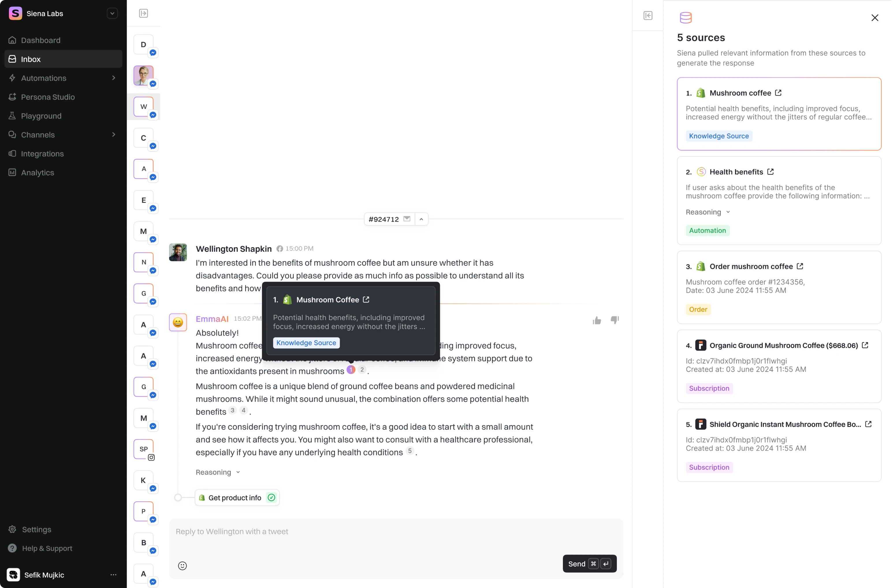Click the thumbs down feedback icon
Screen dimensions: 895x588
pos(615,320)
